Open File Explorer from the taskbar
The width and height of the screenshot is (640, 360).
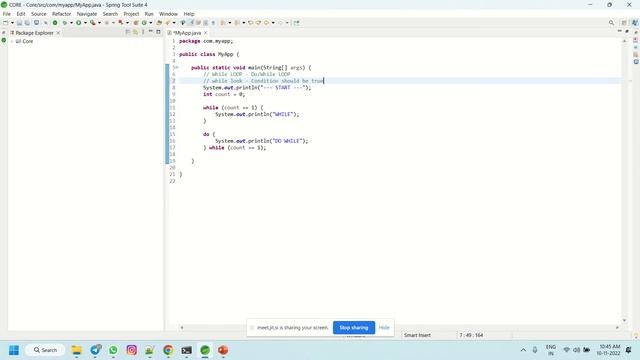(77, 350)
